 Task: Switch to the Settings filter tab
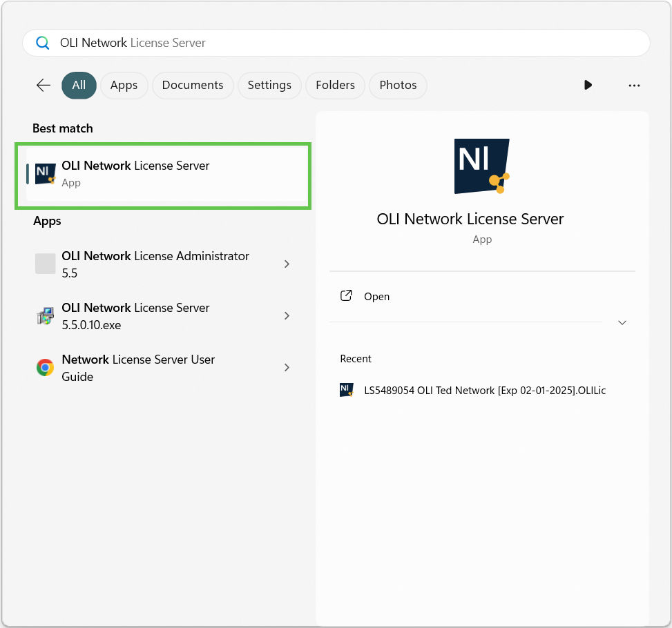point(269,86)
